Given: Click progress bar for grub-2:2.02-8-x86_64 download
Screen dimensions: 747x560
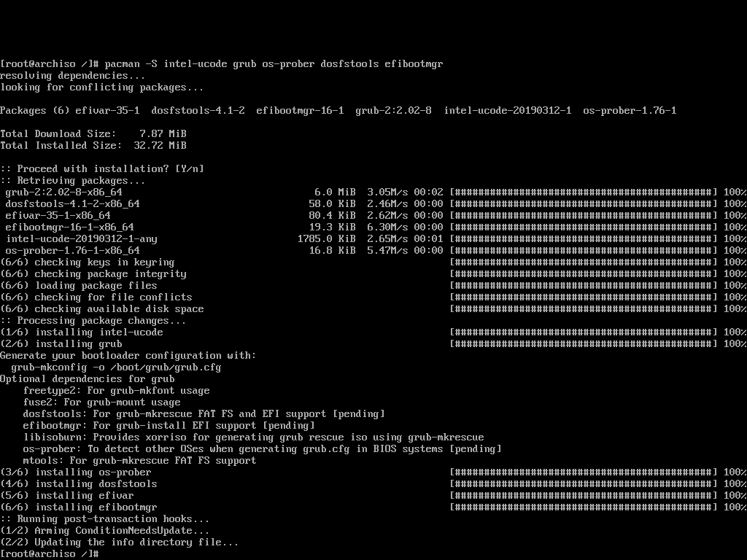Looking at the screenshot, I should click(x=583, y=192).
